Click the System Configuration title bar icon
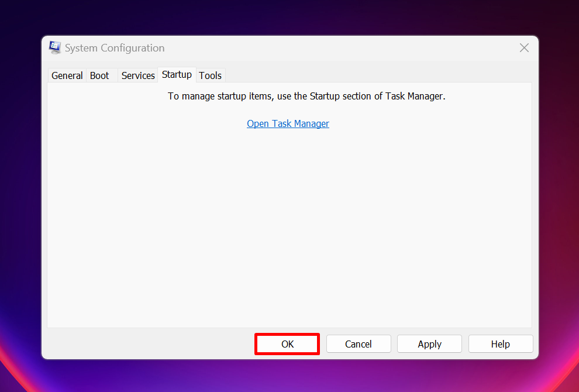 point(54,47)
